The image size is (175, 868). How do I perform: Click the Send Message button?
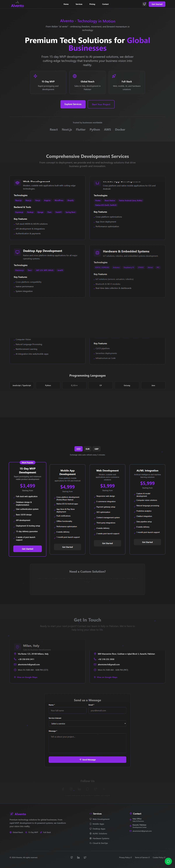point(87,760)
